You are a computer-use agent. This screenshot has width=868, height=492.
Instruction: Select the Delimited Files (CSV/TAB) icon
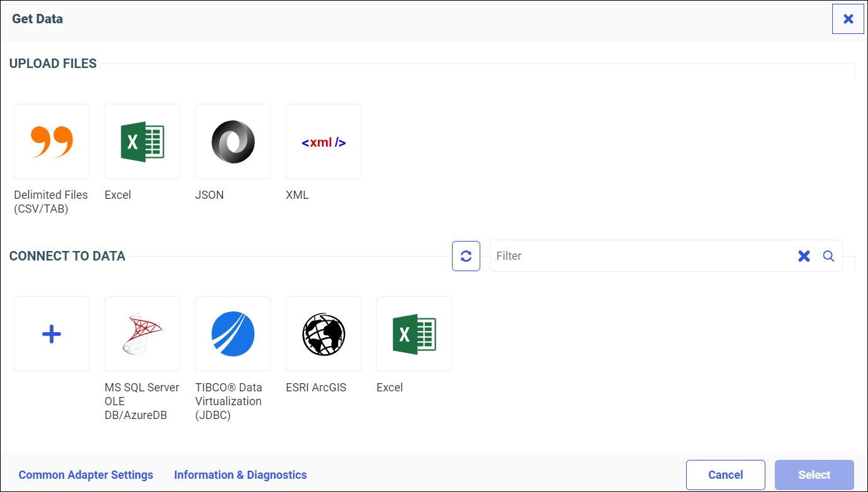(x=52, y=142)
